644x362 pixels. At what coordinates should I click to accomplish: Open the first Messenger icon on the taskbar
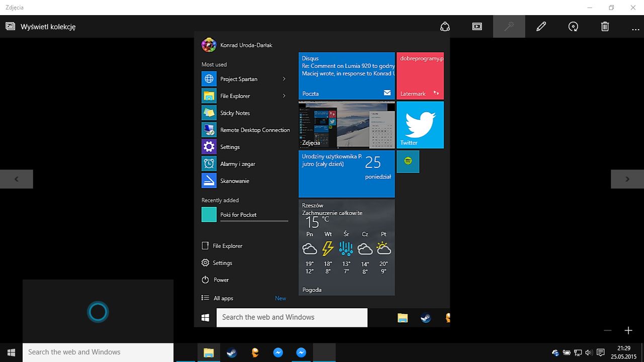click(278, 352)
